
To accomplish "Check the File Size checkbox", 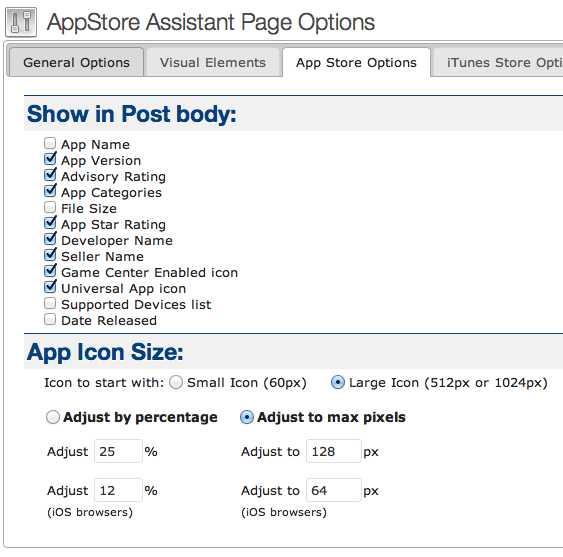I will (x=50, y=207).
